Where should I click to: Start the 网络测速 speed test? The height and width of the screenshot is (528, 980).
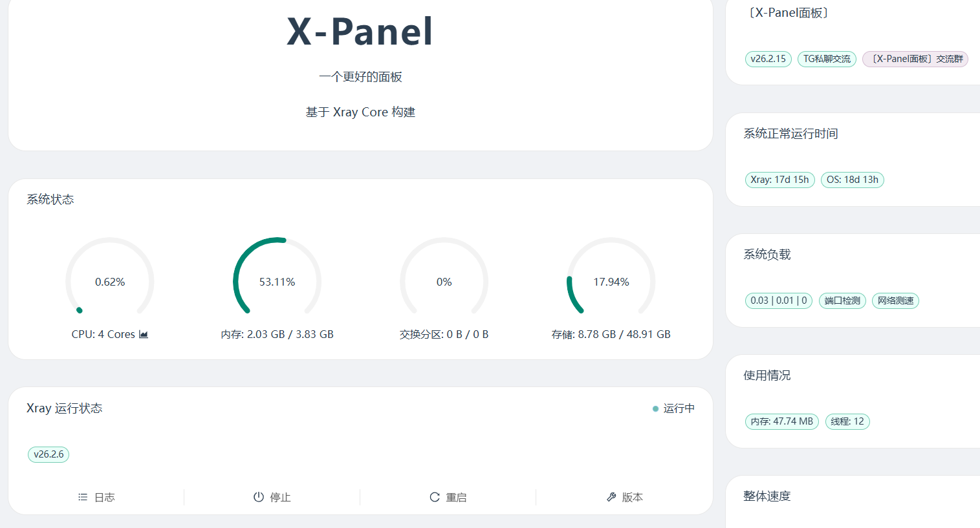coord(895,301)
